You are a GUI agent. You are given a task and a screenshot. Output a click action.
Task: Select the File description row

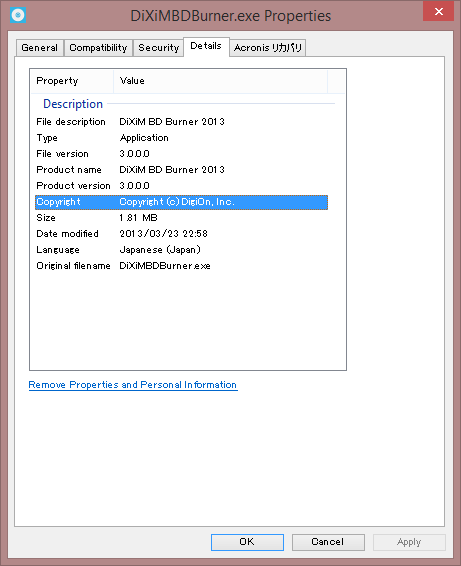coord(181,122)
